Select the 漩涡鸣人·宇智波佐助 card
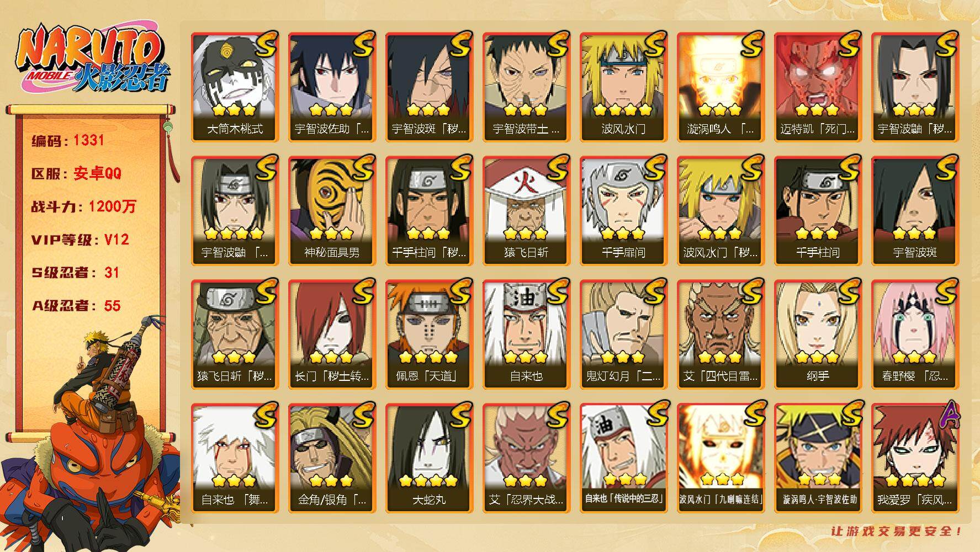Viewport: 980px width, 552px height. 818,458
